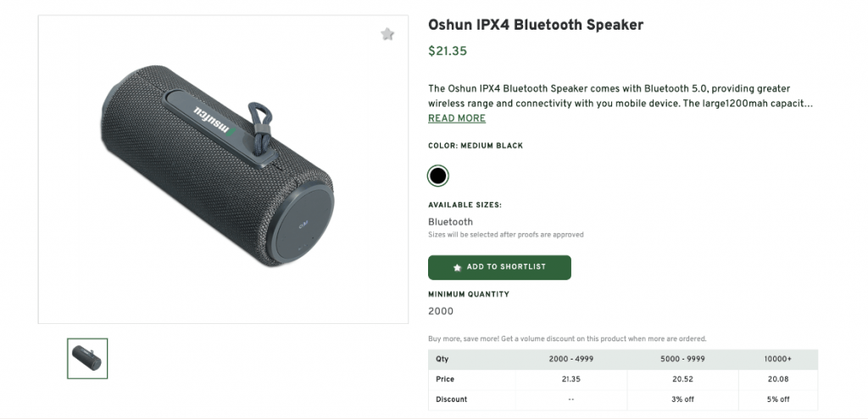Click the $21.35 product price
The width and height of the screenshot is (868, 419).
448,51
